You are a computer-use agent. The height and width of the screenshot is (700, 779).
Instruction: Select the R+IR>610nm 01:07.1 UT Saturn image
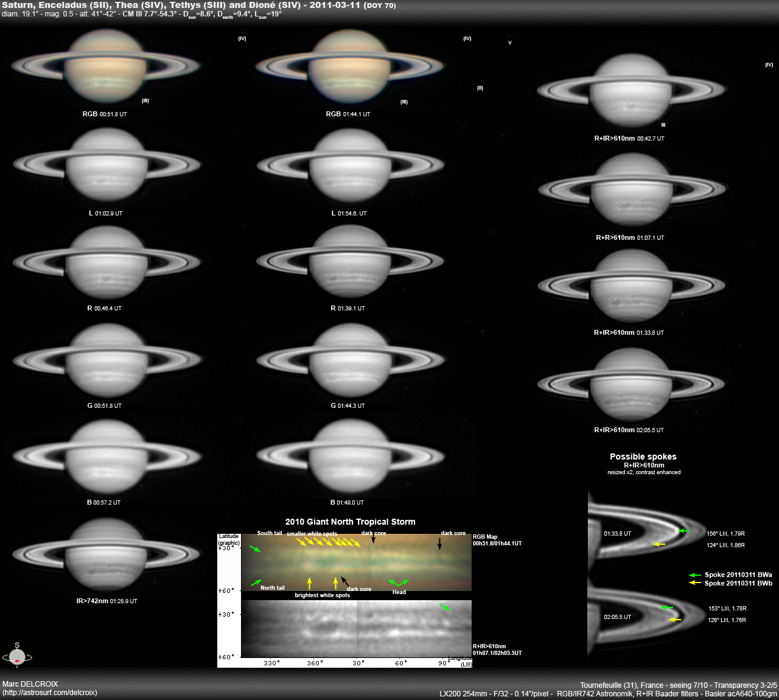(x=631, y=189)
